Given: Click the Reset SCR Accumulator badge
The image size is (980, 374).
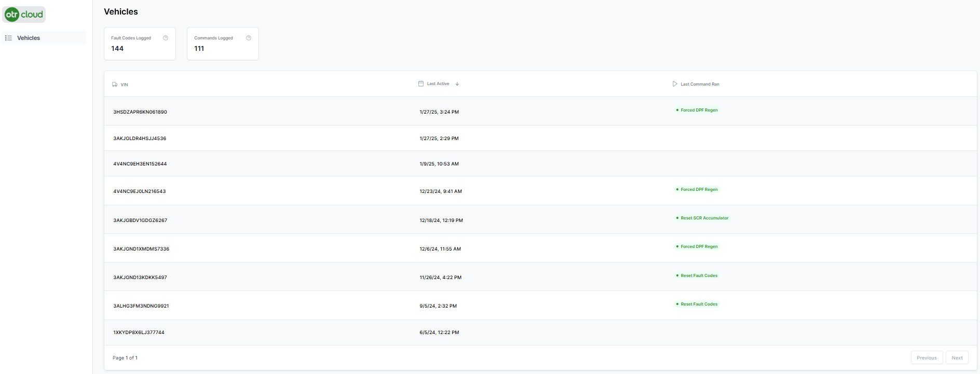Looking at the screenshot, I should pyautogui.click(x=704, y=218).
